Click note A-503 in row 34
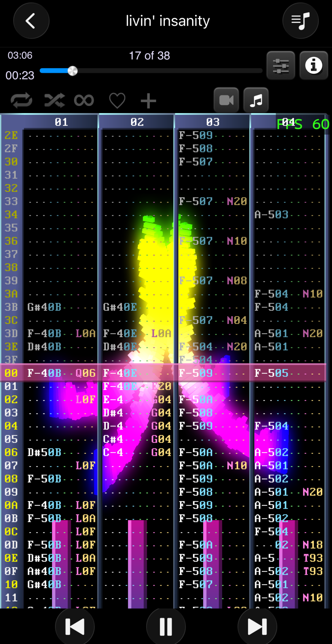Screen dimensions: 332x644 pos(271,214)
